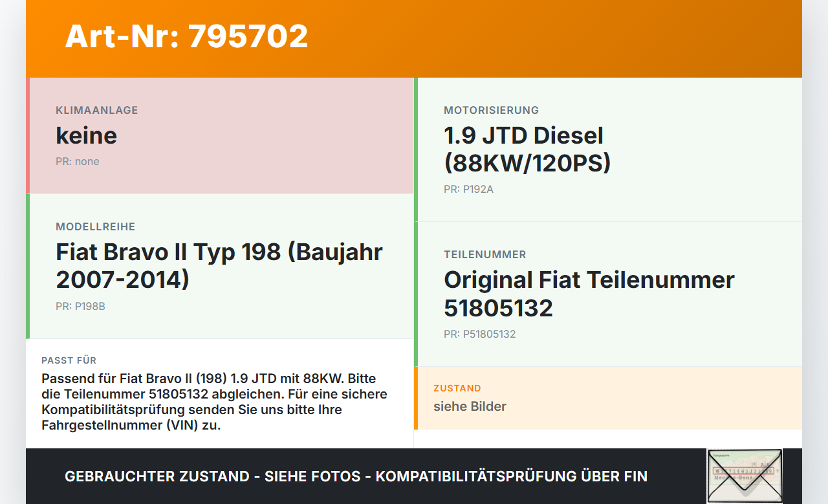Click the 'siehe Bilder' condition text
The image size is (828, 504).
coord(470,406)
